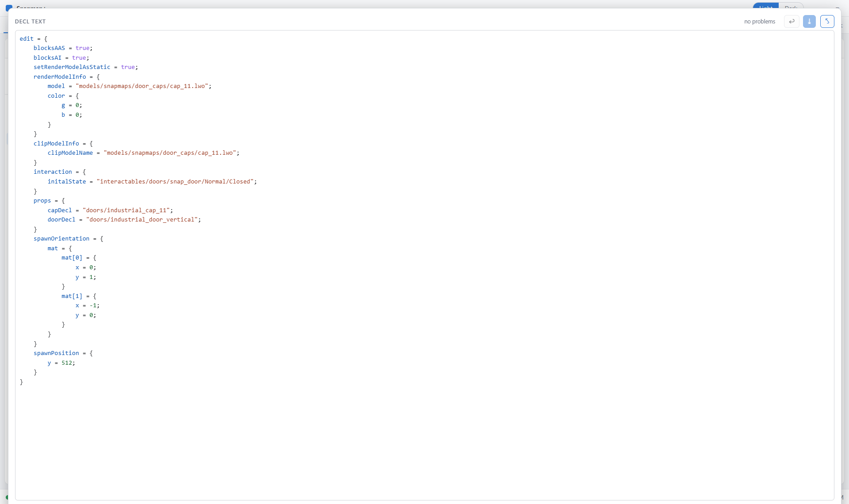Click the 'y = 0;' line under mat[1]

[x=85, y=315]
